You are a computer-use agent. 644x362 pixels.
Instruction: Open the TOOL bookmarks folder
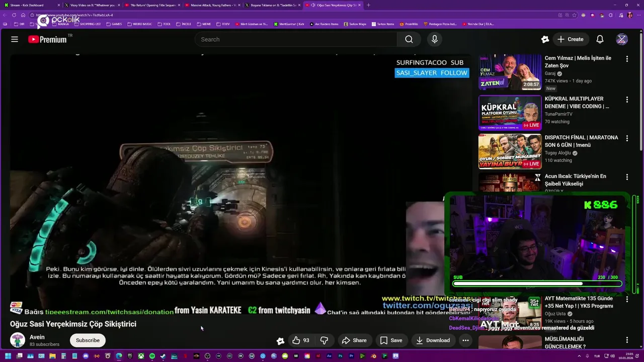[164, 24]
